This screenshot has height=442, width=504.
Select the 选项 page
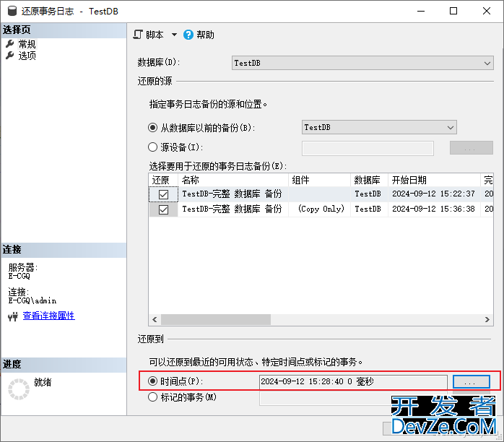tap(27, 56)
